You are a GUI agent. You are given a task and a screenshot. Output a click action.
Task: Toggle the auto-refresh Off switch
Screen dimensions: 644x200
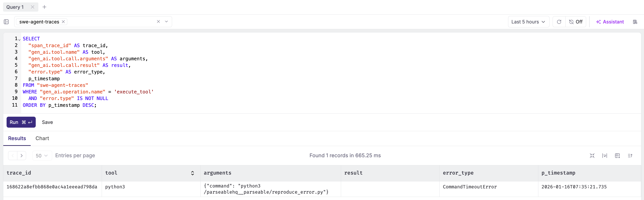[x=576, y=22]
